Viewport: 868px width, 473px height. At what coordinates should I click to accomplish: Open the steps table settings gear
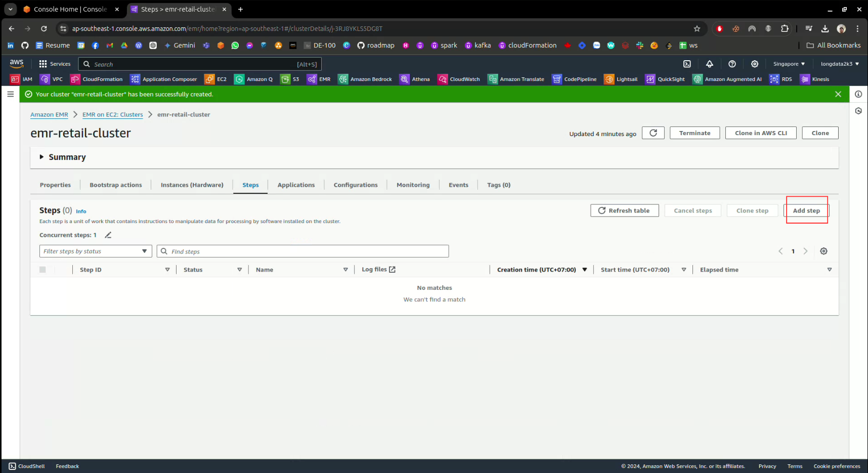tap(823, 251)
